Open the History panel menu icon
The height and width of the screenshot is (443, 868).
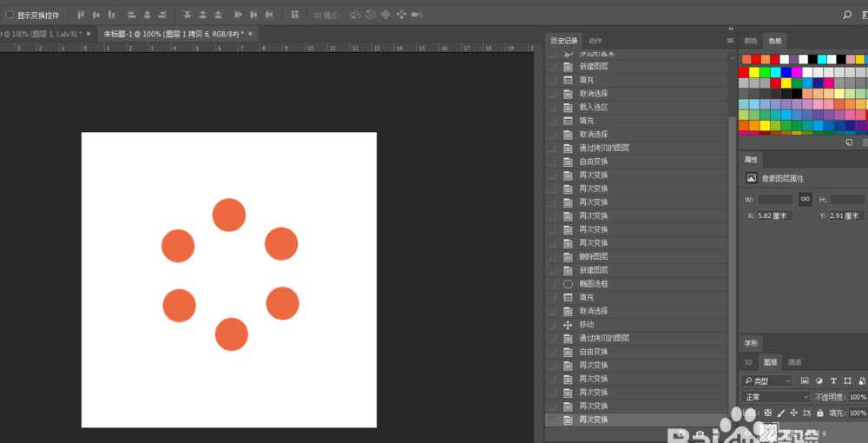730,41
